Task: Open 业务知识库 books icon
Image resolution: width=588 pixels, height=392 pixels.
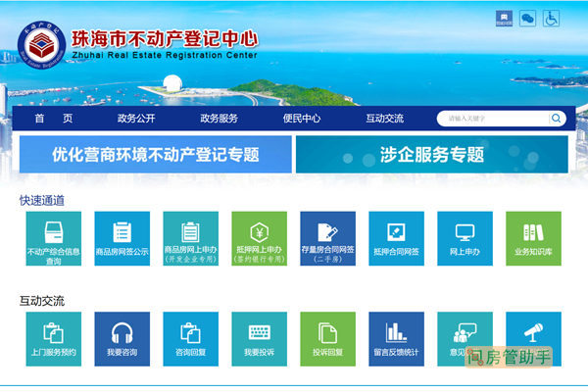Action: click(533, 239)
